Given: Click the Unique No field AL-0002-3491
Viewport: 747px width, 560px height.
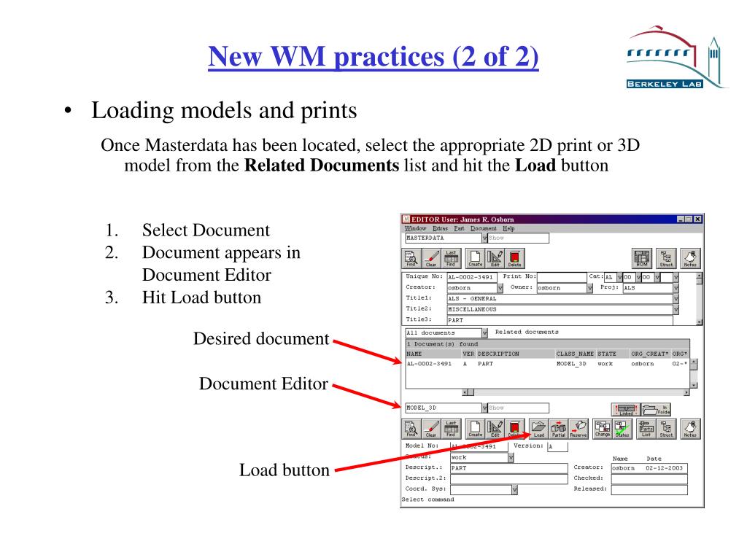Looking at the screenshot, I should (472, 277).
